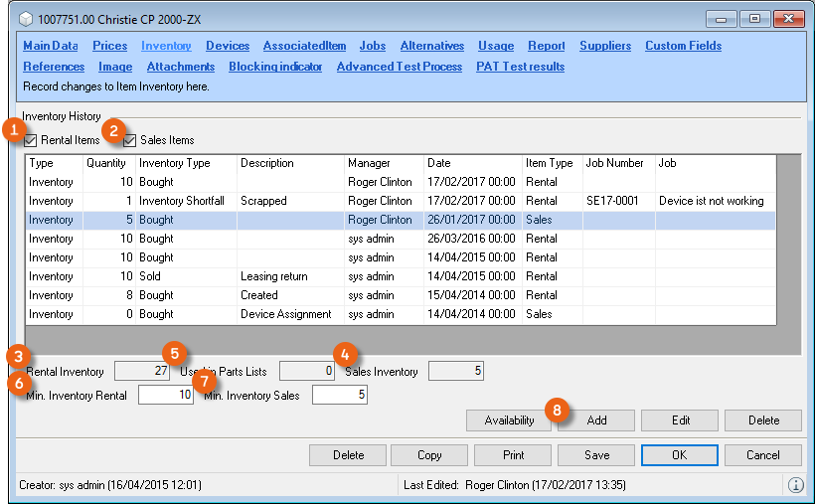
Task: Click Add to create inventory entry
Action: 595,420
